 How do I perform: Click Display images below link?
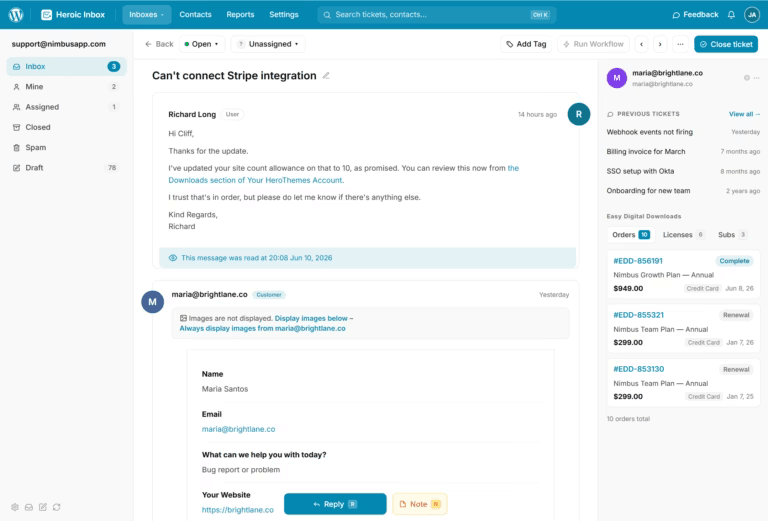click(311, 318)
